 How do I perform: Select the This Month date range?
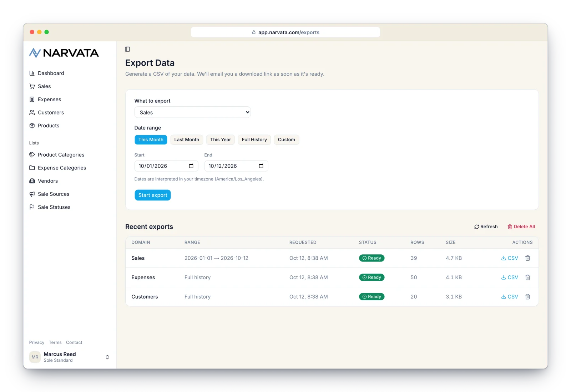tap(151, 140)
